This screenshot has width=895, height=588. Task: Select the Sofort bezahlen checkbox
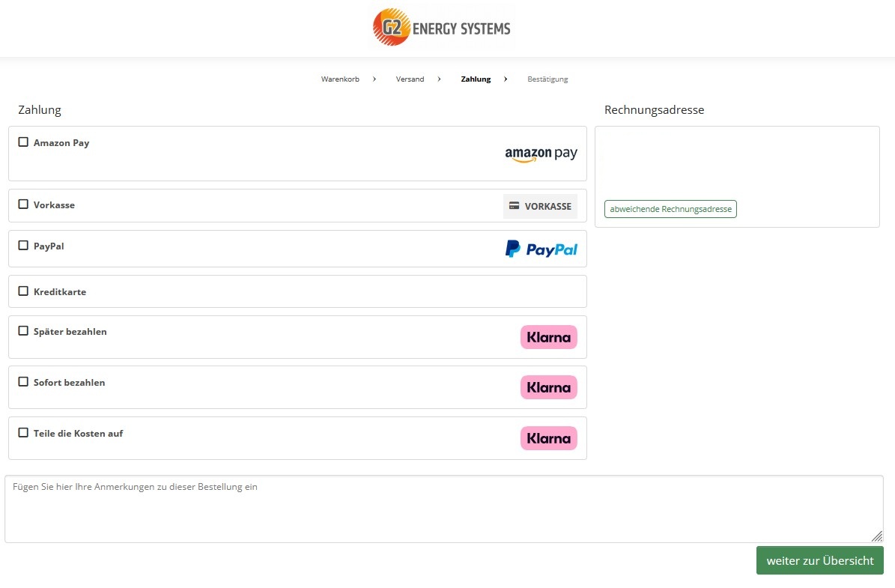click(23, 382)
